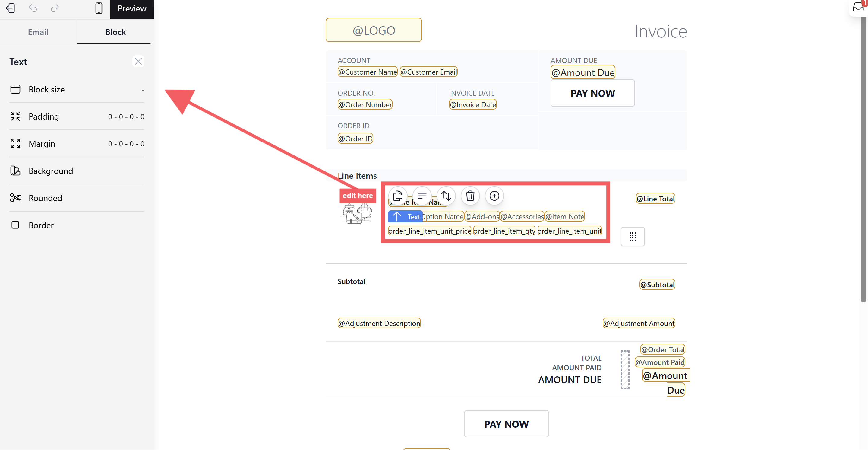Screen dimensions: 868x450
Task: Click the text align lines icon
Action: coord(422,196)
